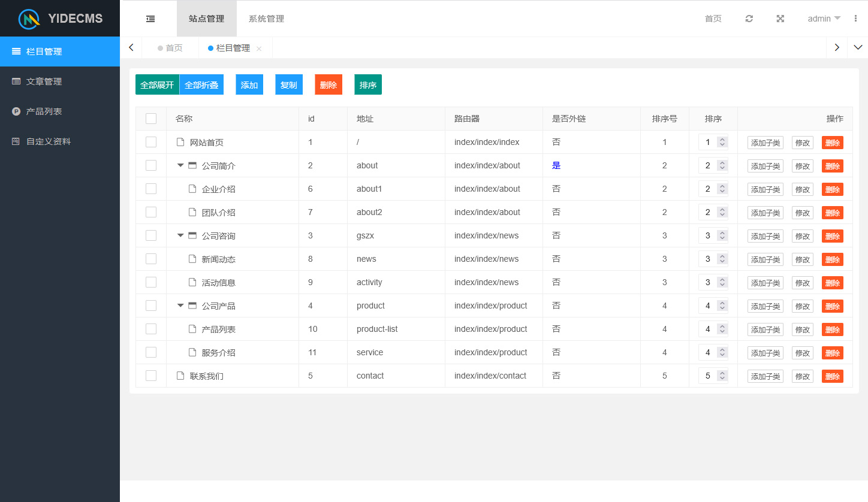The width and height of the screenshot is (868, 502).
Task: Click the refresh icon in top bar
Action: point(749,19)
